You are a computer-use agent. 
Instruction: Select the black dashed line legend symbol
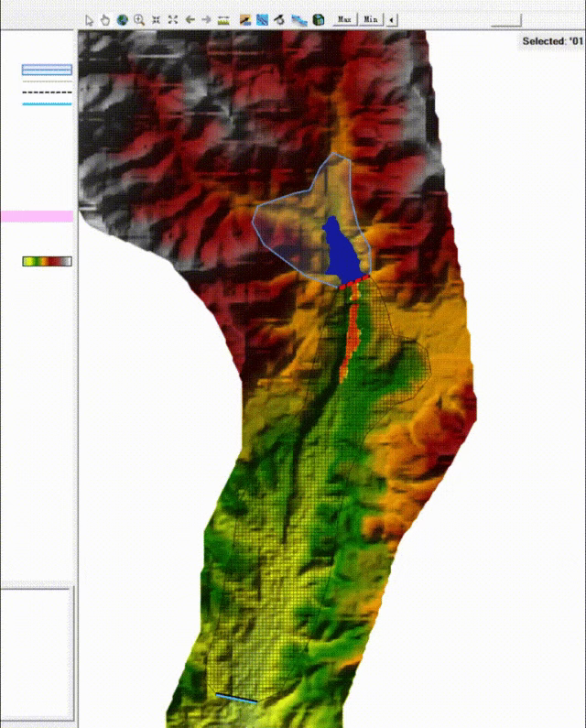tap(47, 92)
